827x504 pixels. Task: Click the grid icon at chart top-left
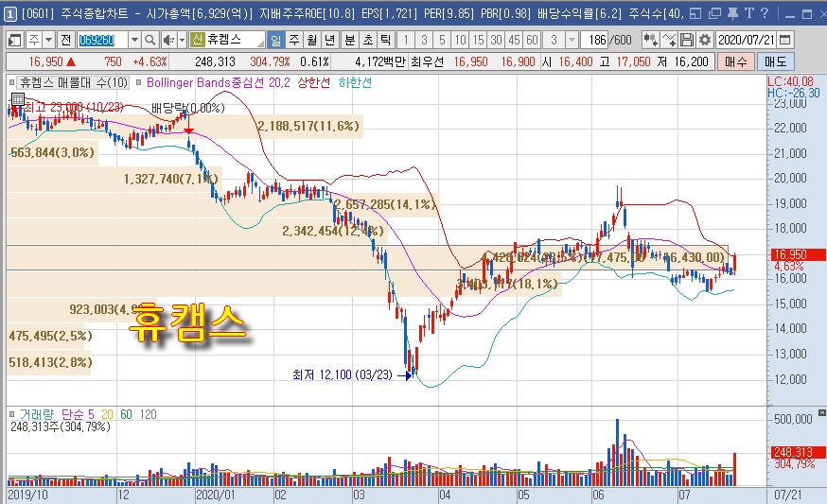point(18,99)
